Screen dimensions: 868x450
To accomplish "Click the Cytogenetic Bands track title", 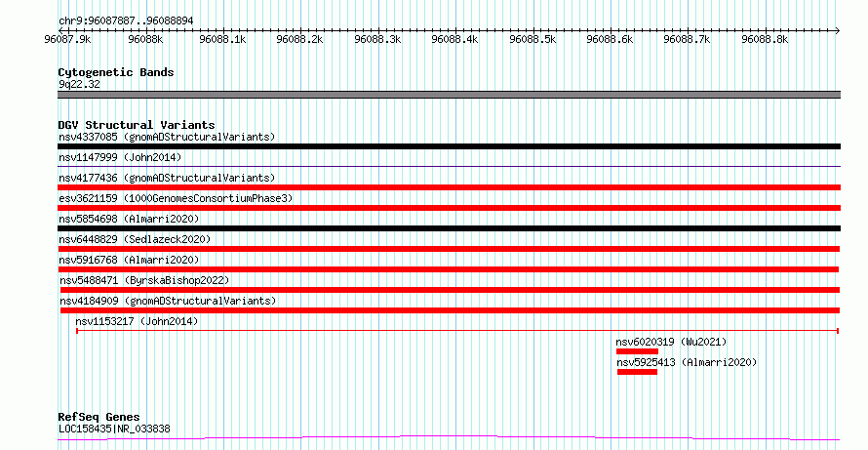I will (116, 72).
